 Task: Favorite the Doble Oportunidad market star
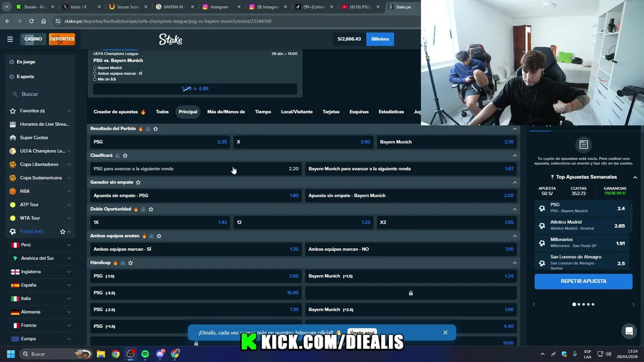pyautogui.click(x=151, y=209)
